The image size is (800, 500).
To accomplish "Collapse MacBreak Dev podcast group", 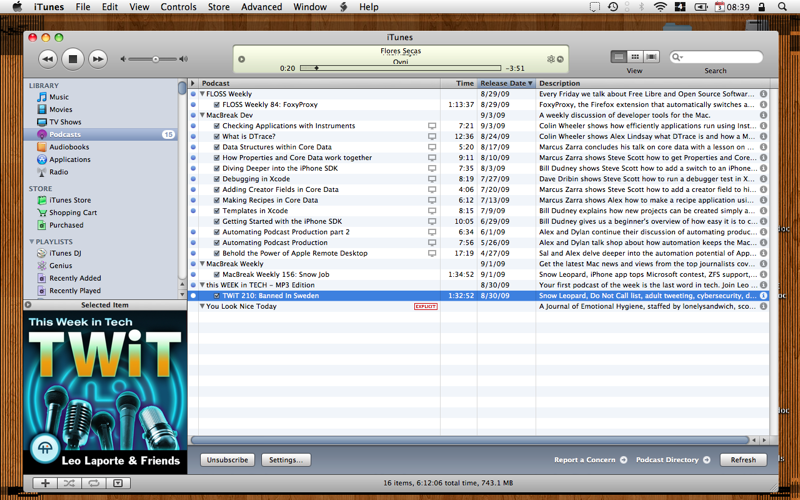I will 203,115.
